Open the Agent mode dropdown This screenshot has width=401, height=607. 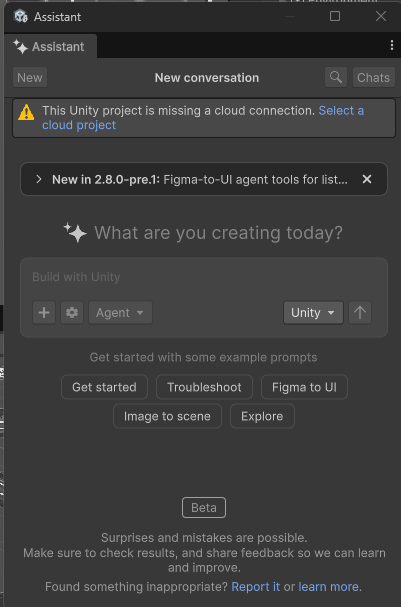120,312
